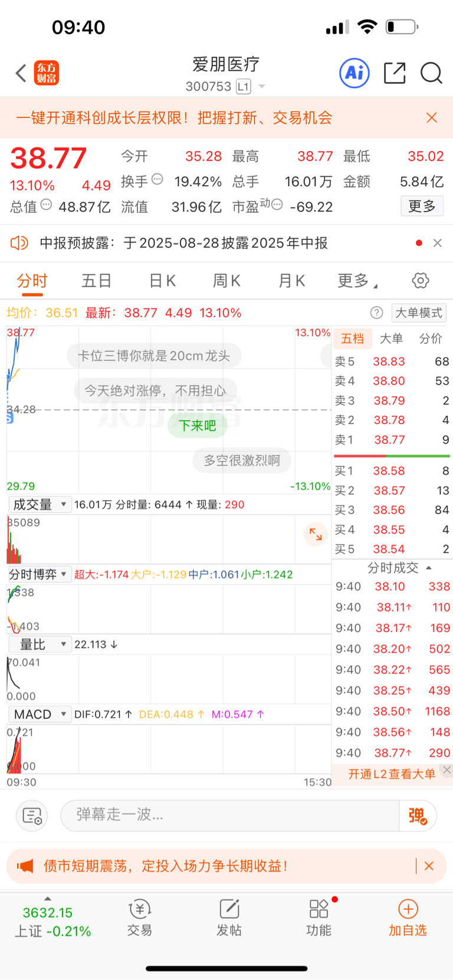The height and width of the screenshot is (980, 453).
Task: Expand the stock code L1 dropdown arrow
Action: 262,87
